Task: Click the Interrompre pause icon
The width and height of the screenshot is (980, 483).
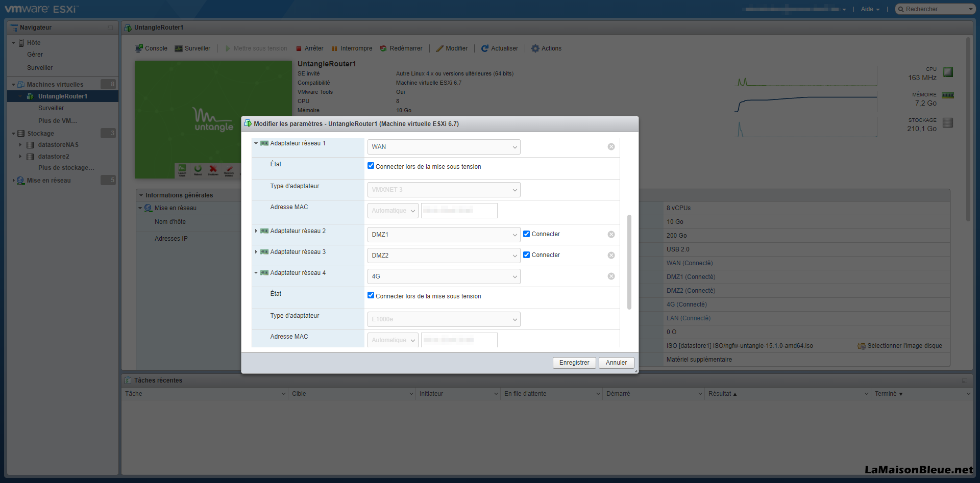Action: [x=334, y=49]
